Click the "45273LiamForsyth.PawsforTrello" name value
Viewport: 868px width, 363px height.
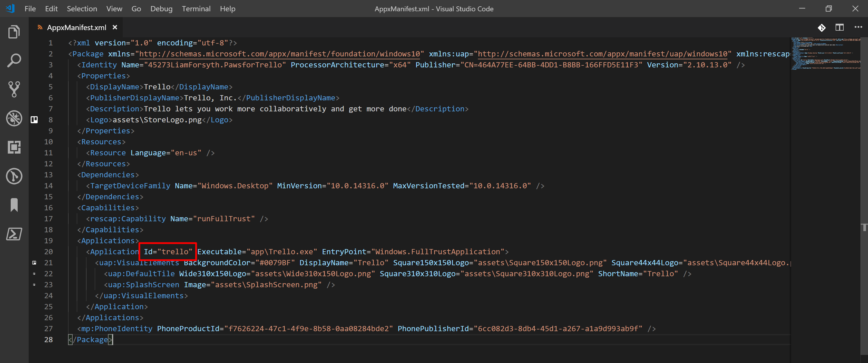coord(215,65)
